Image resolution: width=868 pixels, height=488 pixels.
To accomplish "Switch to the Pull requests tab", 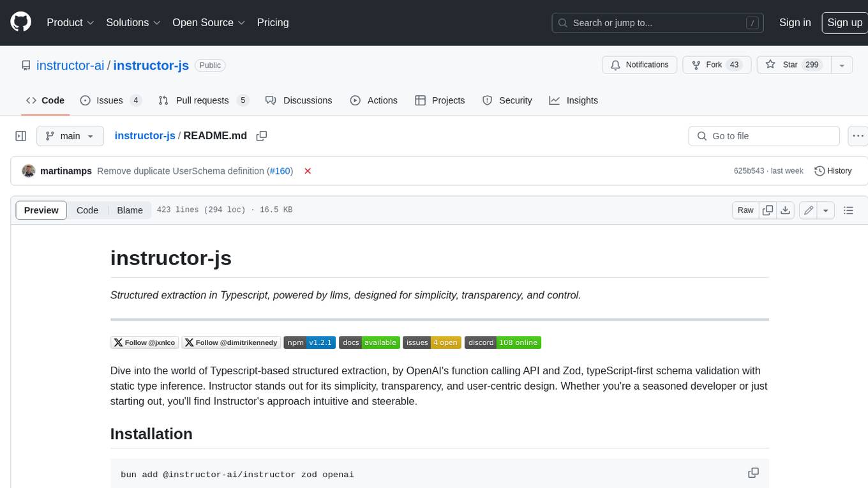I will [203, 100].
